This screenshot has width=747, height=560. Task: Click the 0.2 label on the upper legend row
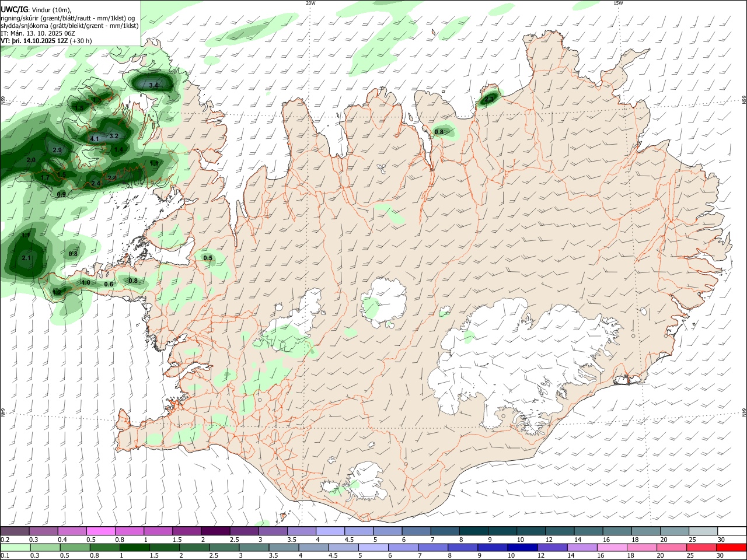[x=5, y=540]
